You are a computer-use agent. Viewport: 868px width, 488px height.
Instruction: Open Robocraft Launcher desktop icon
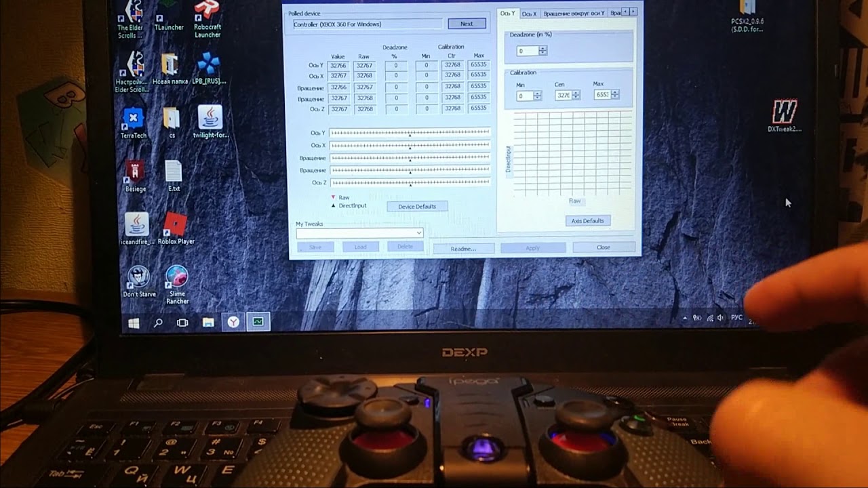tap(208, 19)
